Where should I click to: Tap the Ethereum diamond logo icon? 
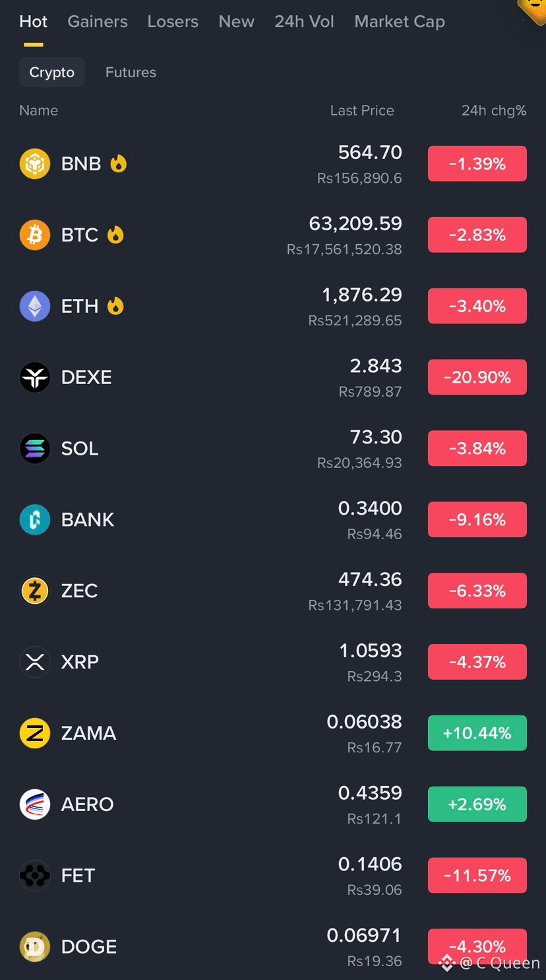coord(35,306)
